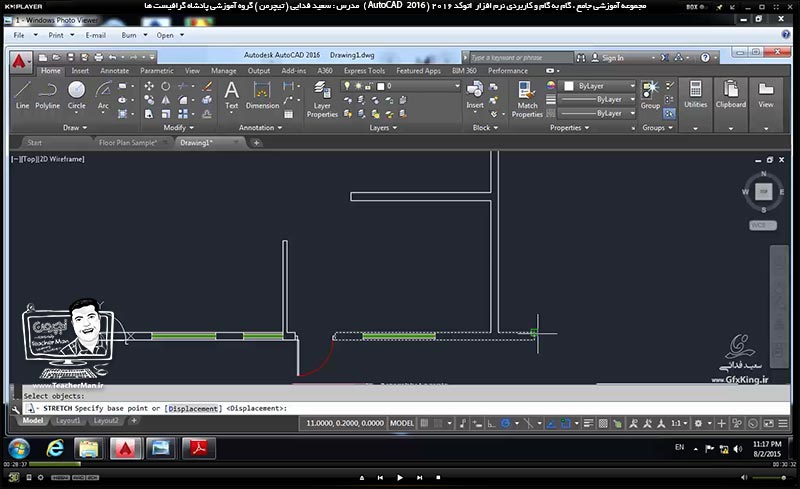This screenshot has height=489, width=800.
Task: Toggle MODEL space button in status bar
Action: point(402,423)
